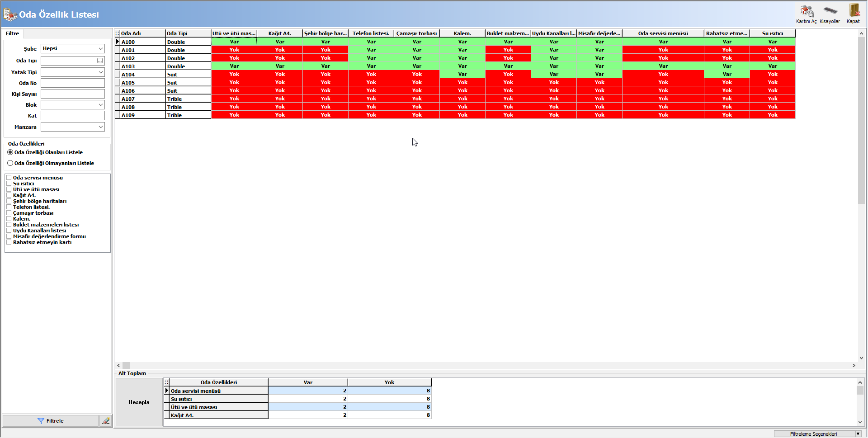
Task: Select the Su ısıtıcı row in Alt Toplam
Action: coord(298,399)
